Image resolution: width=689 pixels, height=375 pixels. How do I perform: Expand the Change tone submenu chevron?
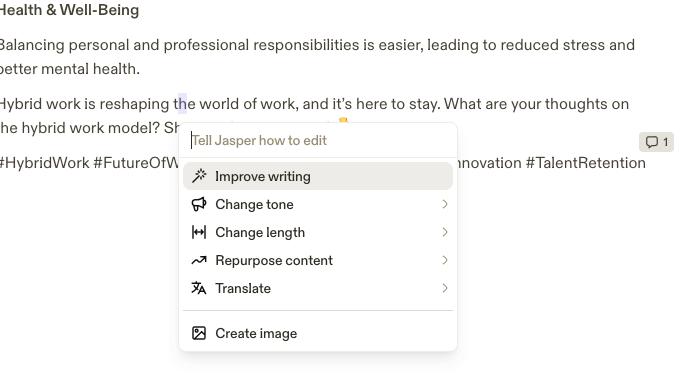coord(445,204)
